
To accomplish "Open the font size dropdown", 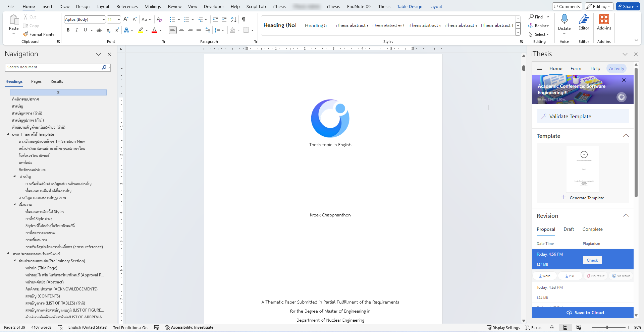I will point(119,19).
